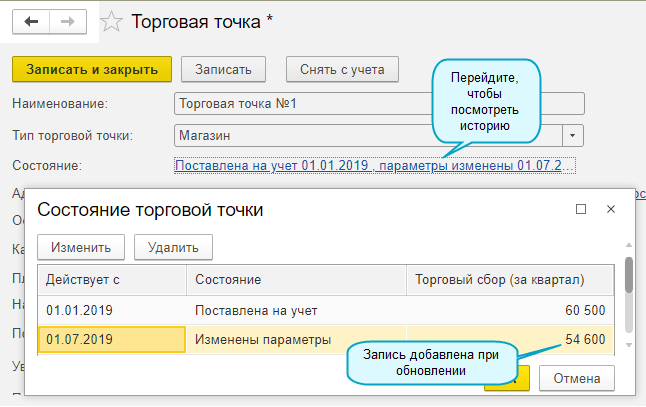Sort by Действует с column header
Viewport: 646px width, 407px height.
(111, 280)
